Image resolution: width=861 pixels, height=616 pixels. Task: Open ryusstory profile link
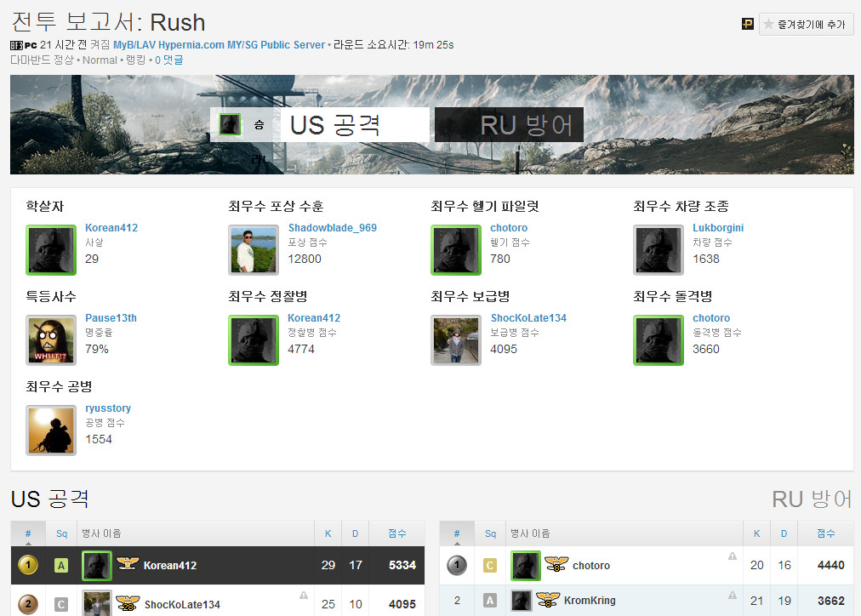coord(108,408)
